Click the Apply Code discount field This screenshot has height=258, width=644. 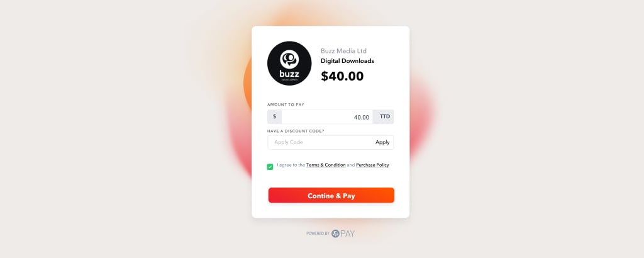pos(320,142)
